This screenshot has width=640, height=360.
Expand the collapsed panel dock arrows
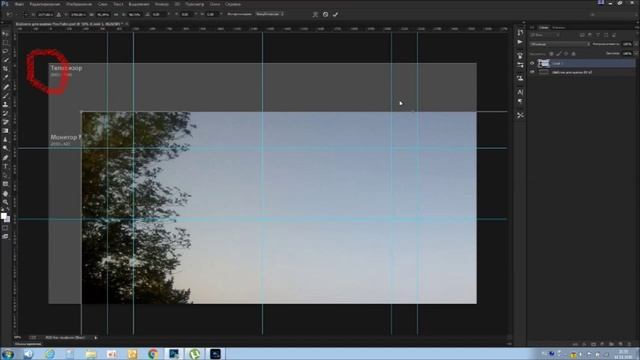pyautogui.click(x=524, y=23)
